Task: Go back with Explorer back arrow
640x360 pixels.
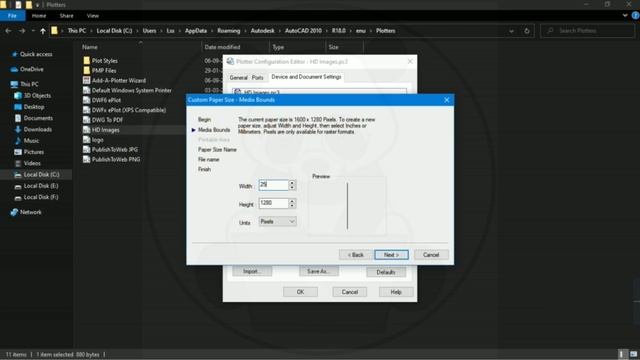Action: 8,31
